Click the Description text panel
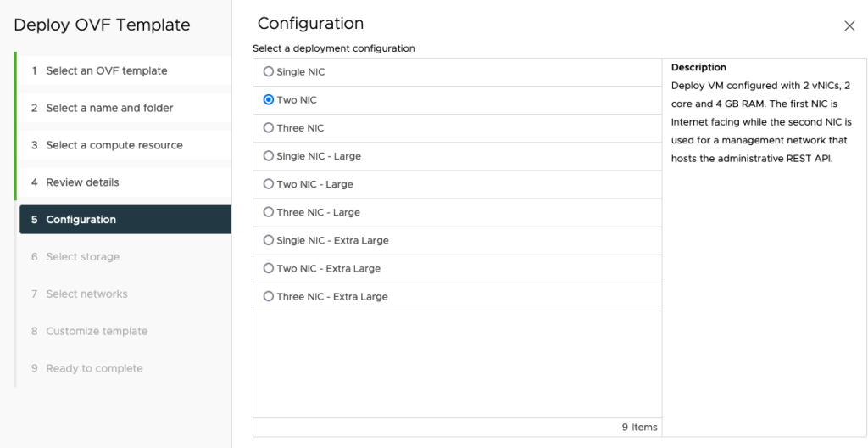Screen dimensions: 868x448 (761, 113)
